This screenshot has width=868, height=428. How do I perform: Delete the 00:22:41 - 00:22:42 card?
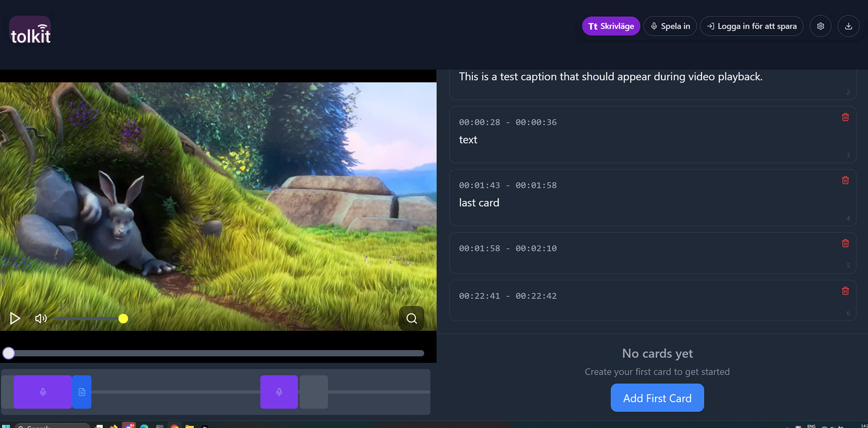pos(845,291)
